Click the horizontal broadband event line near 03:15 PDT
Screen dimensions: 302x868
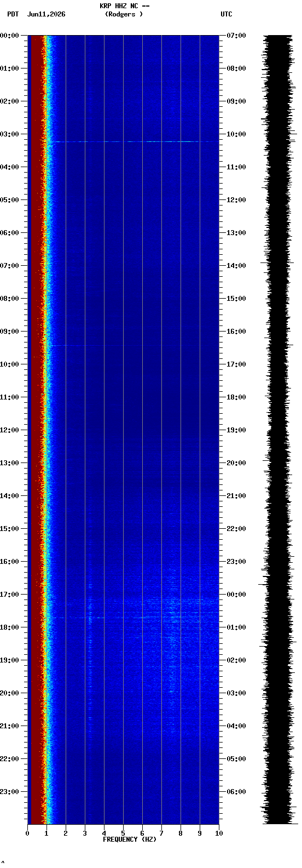click(x=133, y=141)
